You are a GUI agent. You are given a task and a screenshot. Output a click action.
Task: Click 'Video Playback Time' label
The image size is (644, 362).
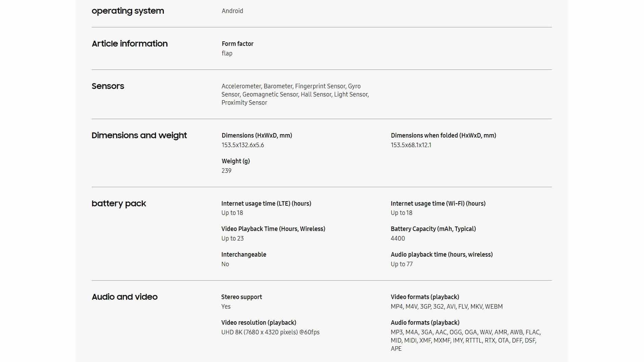tap(273, 229)
